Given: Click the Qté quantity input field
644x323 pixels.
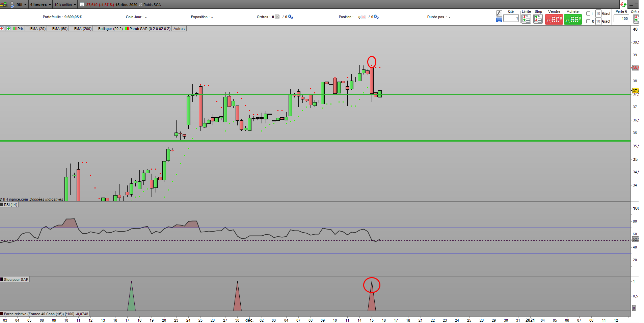Looking at the screenshot, I should coord(511,19).
